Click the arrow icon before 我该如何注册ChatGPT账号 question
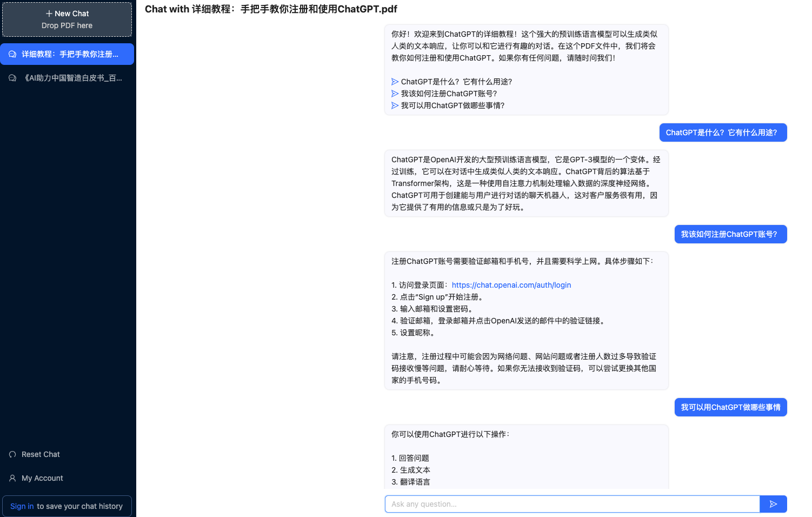 click(395, 94)
